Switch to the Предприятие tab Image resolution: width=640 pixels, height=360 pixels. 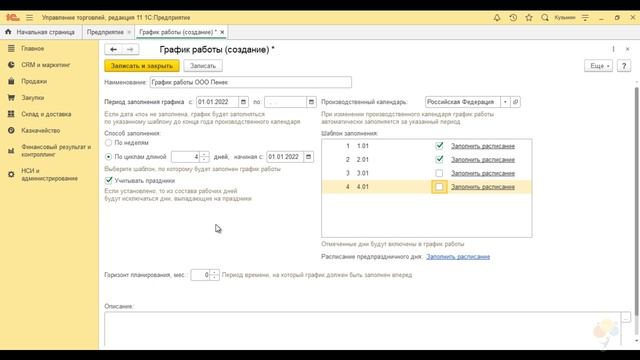pos(105,32)
